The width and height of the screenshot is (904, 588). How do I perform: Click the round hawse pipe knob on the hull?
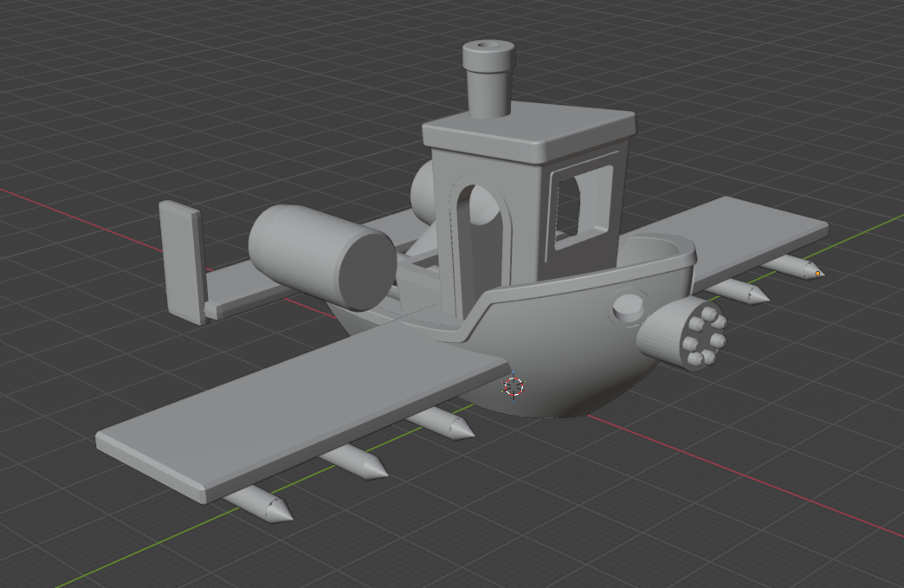point(629,307)
